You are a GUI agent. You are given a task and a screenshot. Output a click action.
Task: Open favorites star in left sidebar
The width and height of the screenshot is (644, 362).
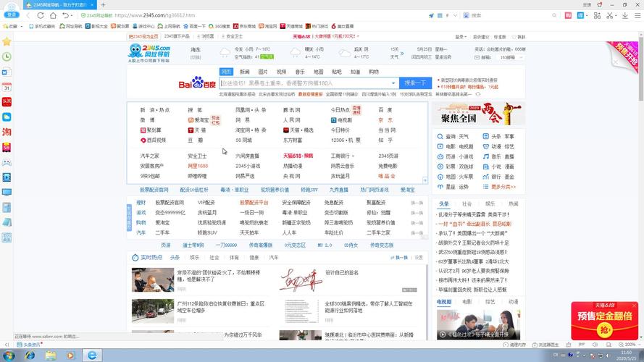(x=7, y=41)
